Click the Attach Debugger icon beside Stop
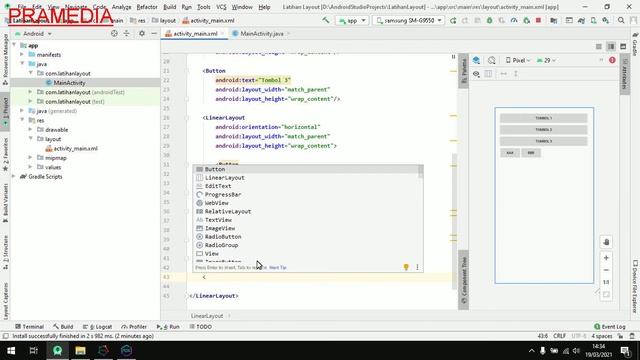The width and height of the screenshot is (640, 360). (x=527, y=20)
